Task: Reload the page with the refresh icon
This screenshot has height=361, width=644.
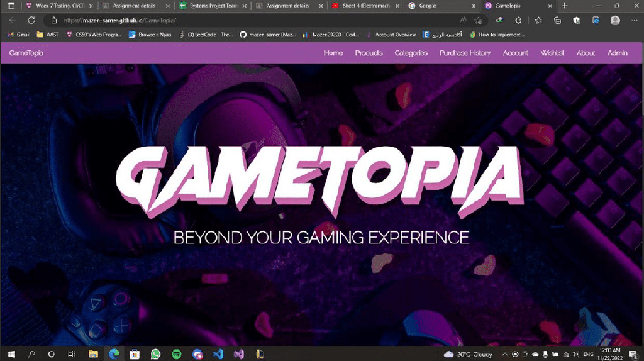Action: pos(31,20)
